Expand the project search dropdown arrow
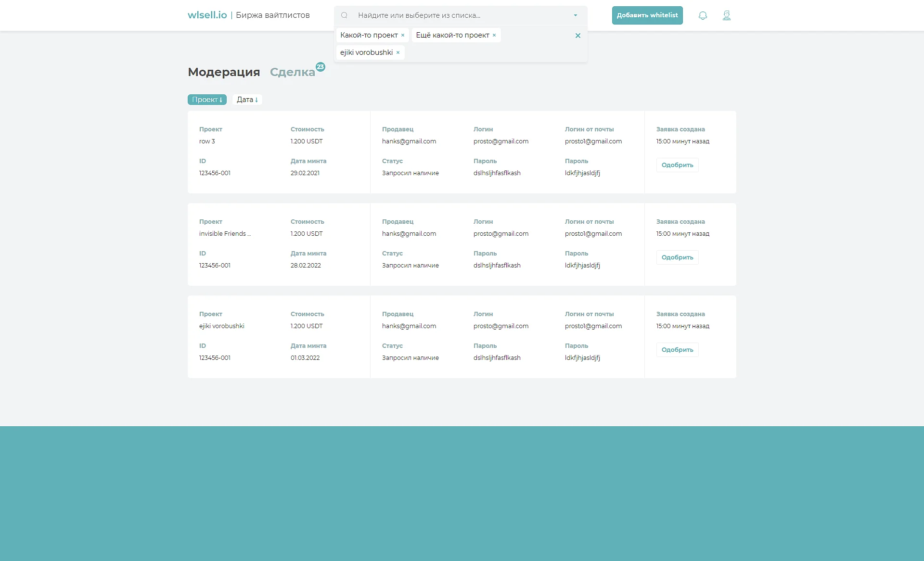The width and height of the screenshot is (924, 561). click(576, 15)
